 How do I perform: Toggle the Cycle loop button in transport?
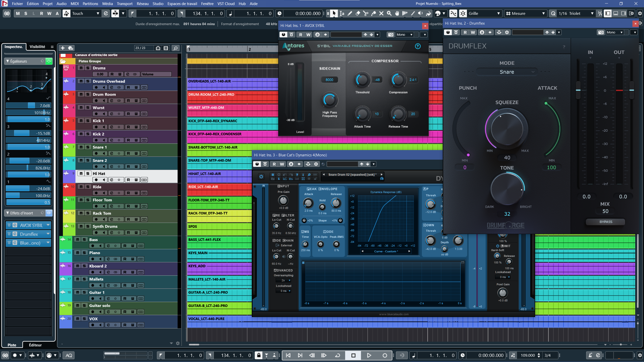click(338, 355)
